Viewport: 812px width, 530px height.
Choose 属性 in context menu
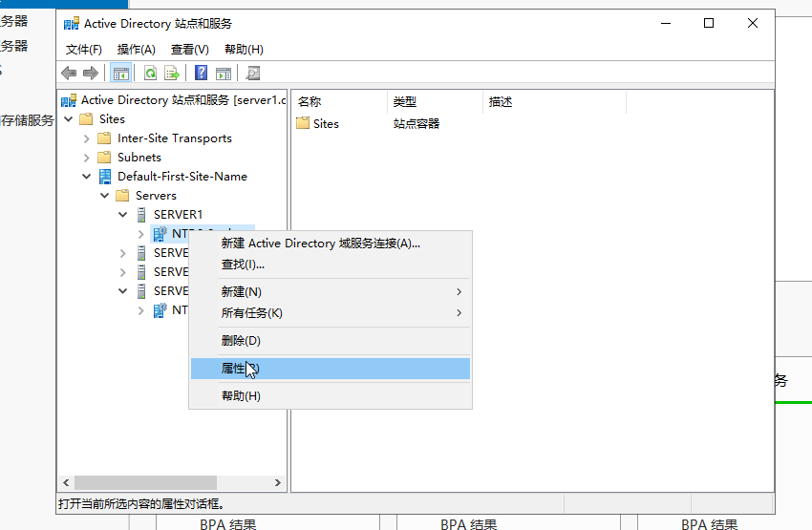click(x=331, y=369)
